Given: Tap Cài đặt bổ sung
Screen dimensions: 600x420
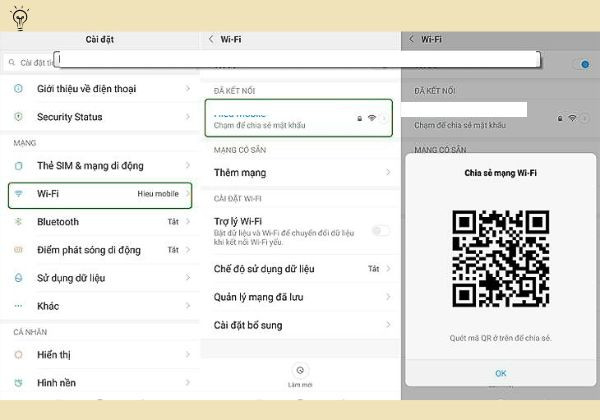Looking at the screenshot, I should 300,325.
